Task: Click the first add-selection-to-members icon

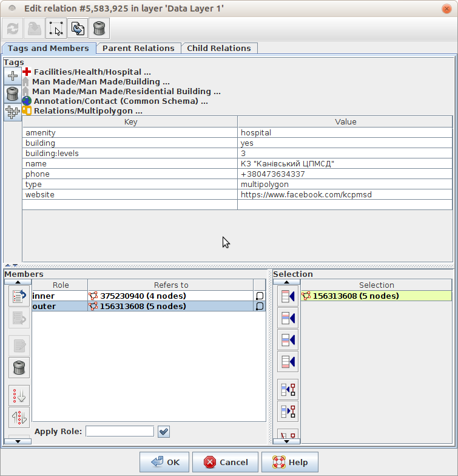Action: click(x=287, y=296)
